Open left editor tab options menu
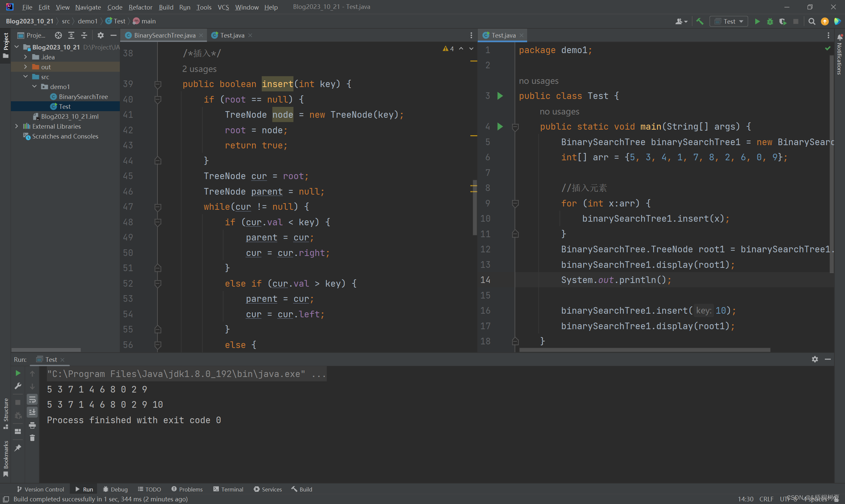The width and height of the screenshot is (845, 504). pos(471,35)
